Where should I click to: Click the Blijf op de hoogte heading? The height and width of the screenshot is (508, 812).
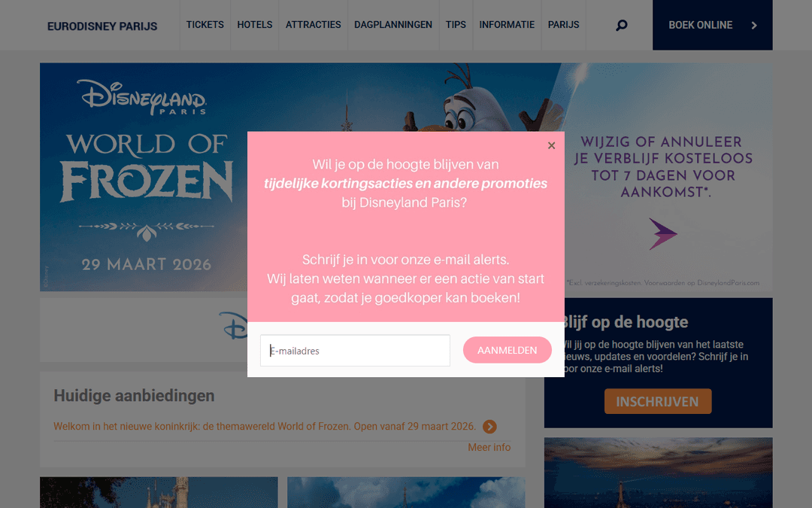[626, 322]
